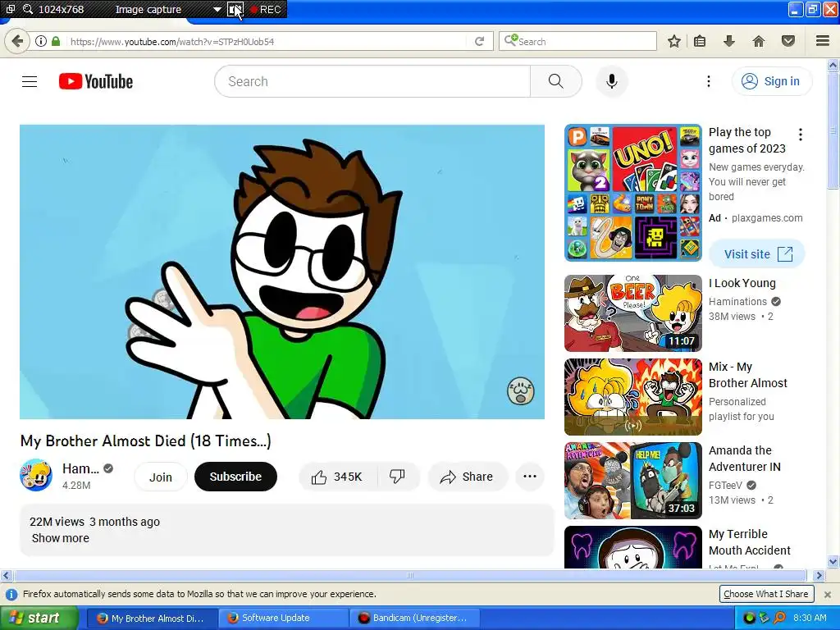Click Visit site on plaxgames ad
The width and height of the screenshot is (840, 630).
pos(757,254)
